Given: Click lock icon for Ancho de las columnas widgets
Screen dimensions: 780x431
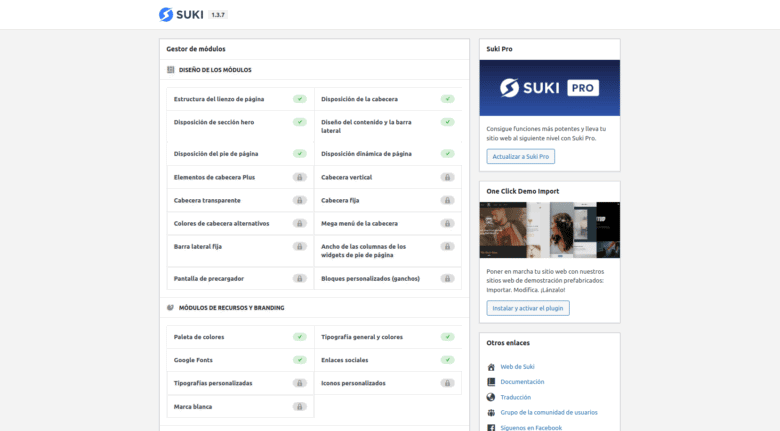Looking at the screenshot, I should (447, 246).
